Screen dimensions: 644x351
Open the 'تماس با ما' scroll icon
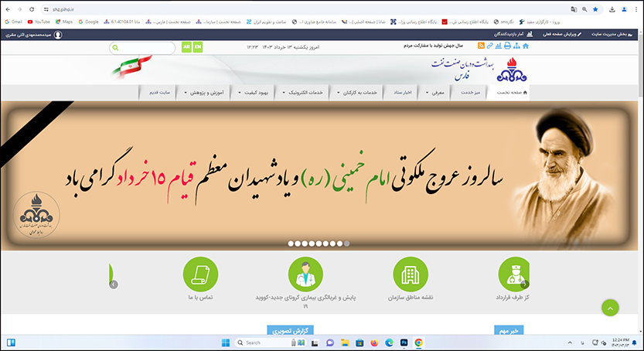(x=200, y=274)
